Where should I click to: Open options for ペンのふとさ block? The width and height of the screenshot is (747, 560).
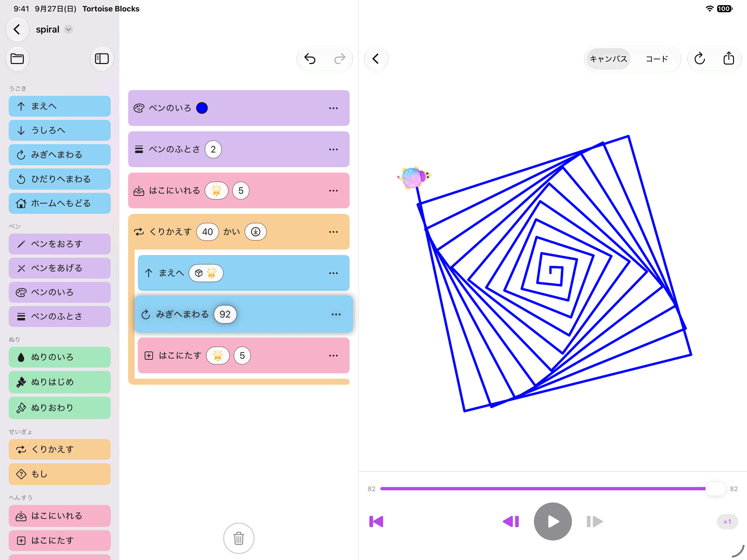tap(333, 149)
